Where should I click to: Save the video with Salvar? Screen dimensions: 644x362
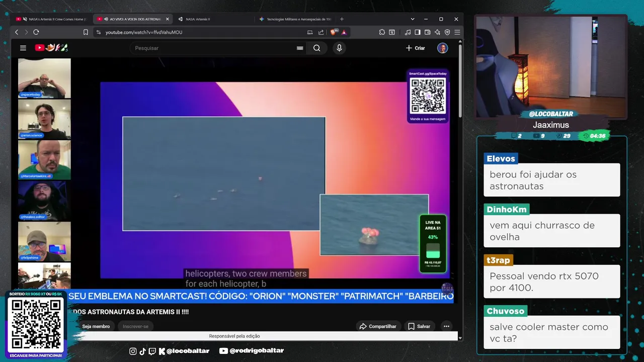(x=419, y=326)
